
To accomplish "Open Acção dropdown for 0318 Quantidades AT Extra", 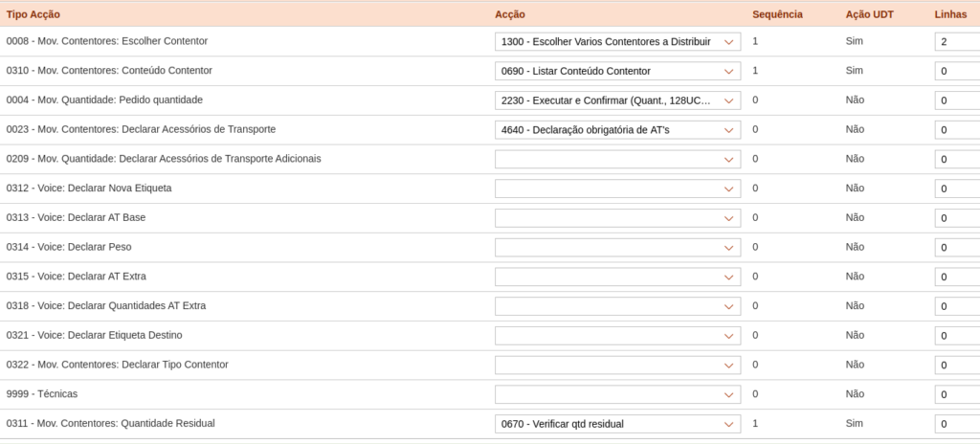I will [x=617, y=306].
